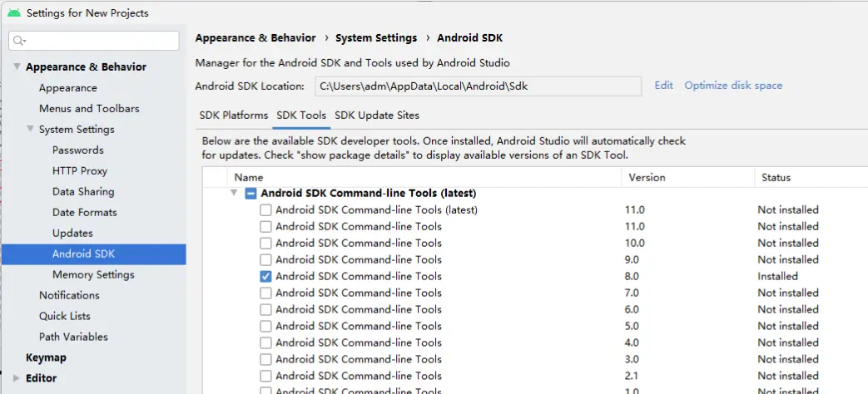Click the Optimize disk space link

click(733, 86)
